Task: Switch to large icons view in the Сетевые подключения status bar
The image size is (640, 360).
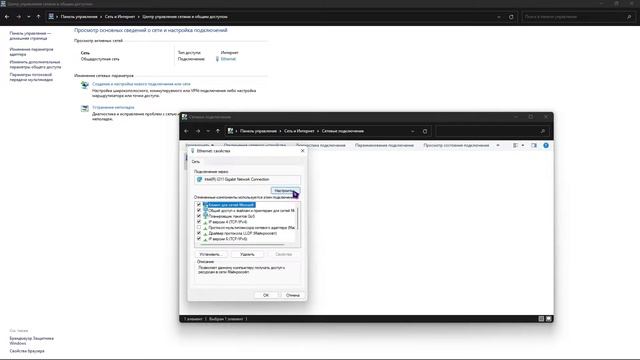Action: (549, 319)
